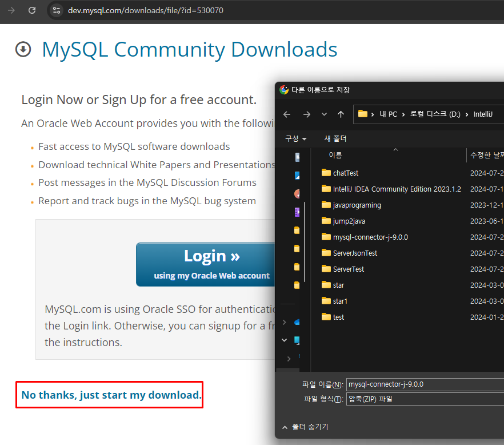This screenshot has width=504, height=445.
Task: Expand the chevron after '로컬 디스크 (D:)'
Action: (x=467, y=114)
